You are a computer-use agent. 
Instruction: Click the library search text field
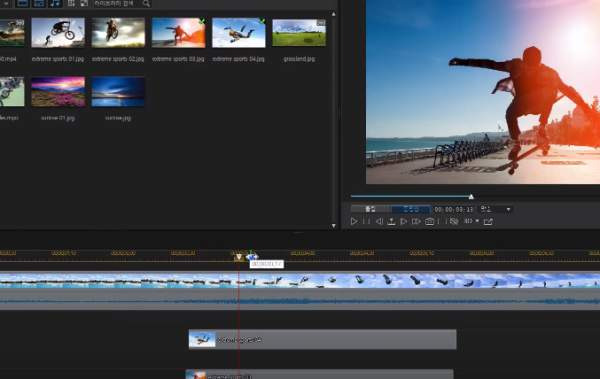click(117, 3)
